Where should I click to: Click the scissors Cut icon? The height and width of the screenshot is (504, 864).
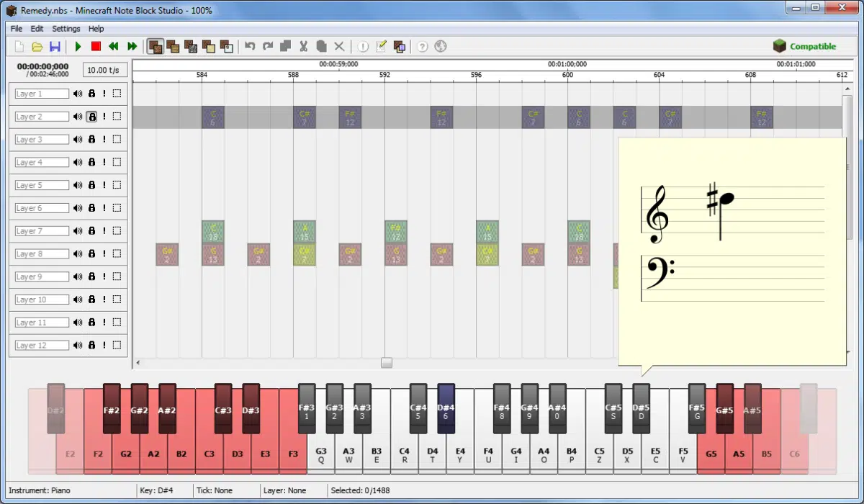[x=304, y=47]
